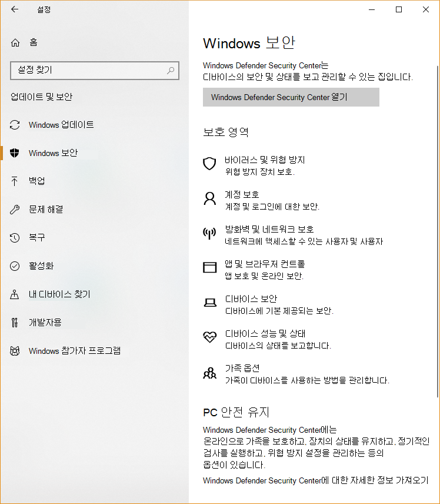Viewport: 440px width, 504px height.
Task: Go to 홈 settings page
Action: coord(34,42)
